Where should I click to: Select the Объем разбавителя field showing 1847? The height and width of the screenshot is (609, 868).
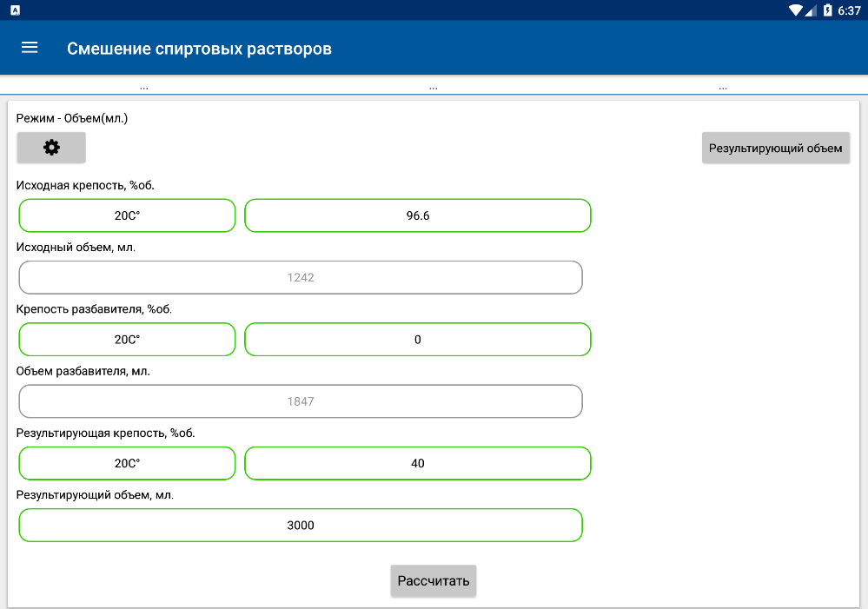pyautogui.click(x=301, y=401)
